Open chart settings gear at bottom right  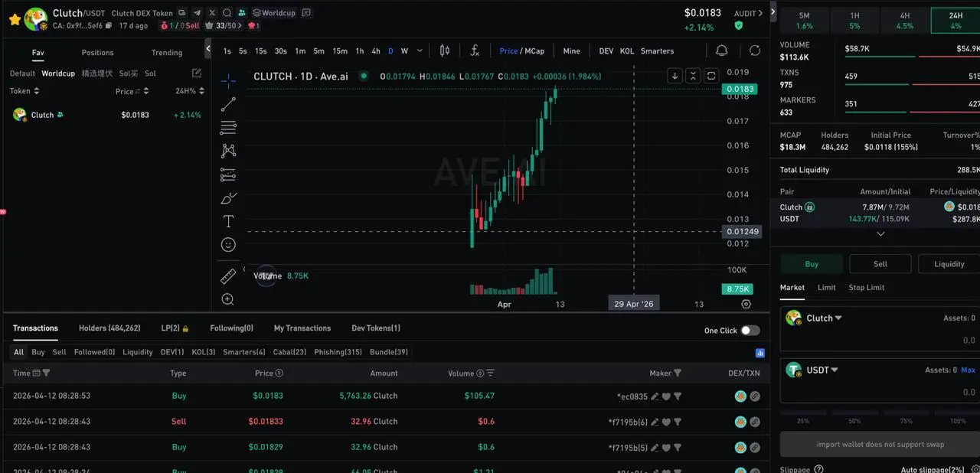coord(746,304)
